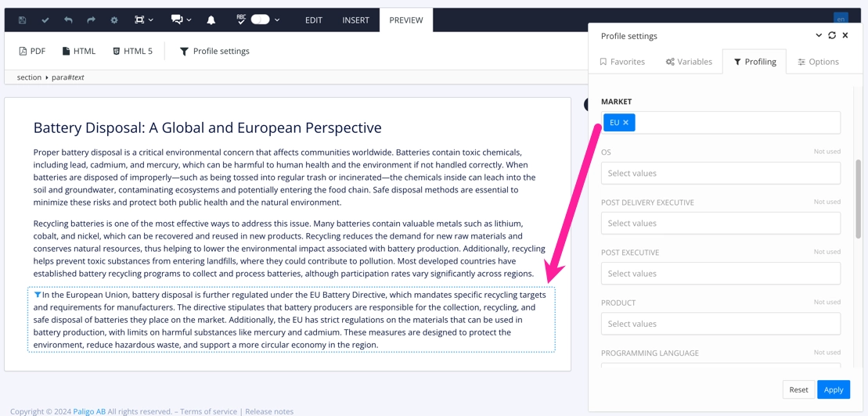Open the Release notes link
The height and width of the screenshot is (416, 868).
(269, 411)
